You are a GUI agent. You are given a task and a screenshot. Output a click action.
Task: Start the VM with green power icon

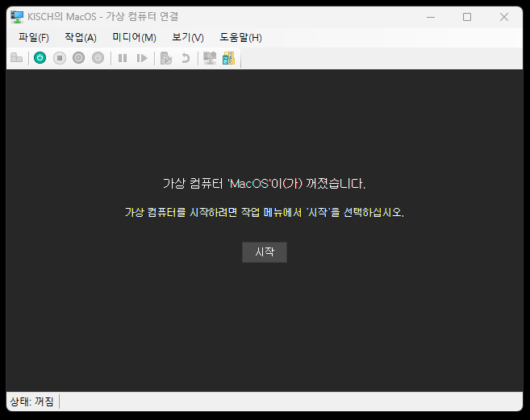40,58
